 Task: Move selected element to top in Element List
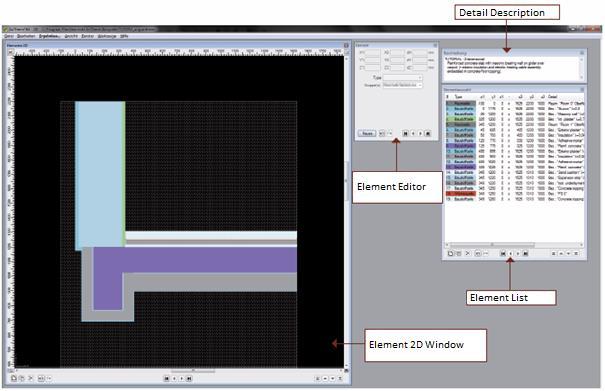554,254
